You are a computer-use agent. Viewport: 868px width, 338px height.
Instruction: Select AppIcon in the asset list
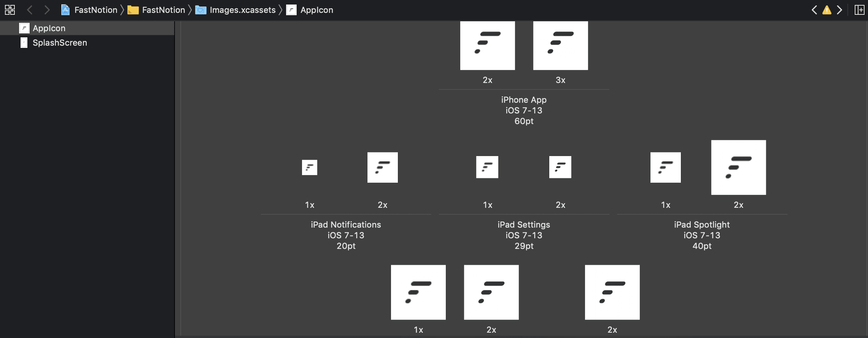87,28
